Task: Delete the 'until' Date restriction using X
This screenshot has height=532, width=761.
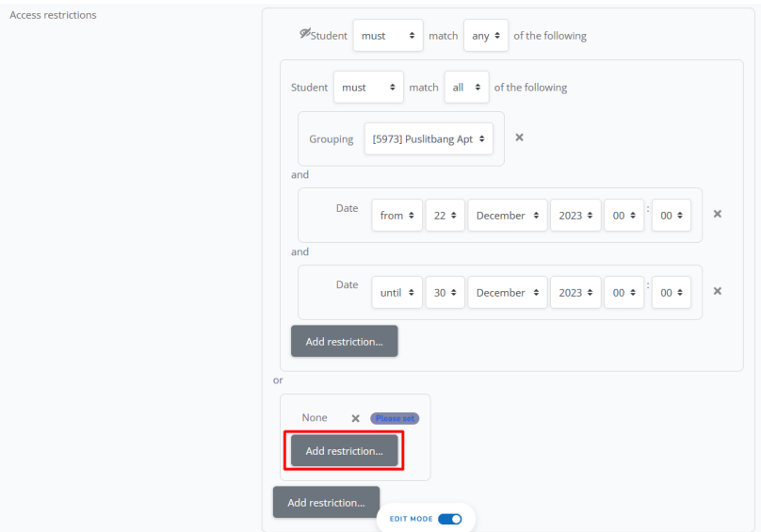Action: (717, 292)
